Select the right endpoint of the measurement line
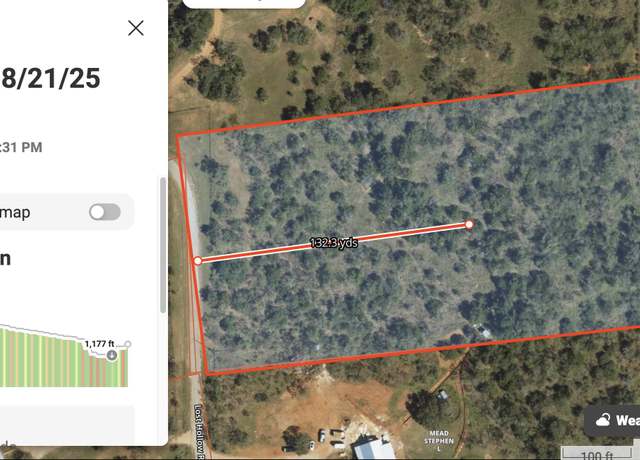The height and width of the screenshot is (460, 640). pyautogui.click(x=469, y=224)
